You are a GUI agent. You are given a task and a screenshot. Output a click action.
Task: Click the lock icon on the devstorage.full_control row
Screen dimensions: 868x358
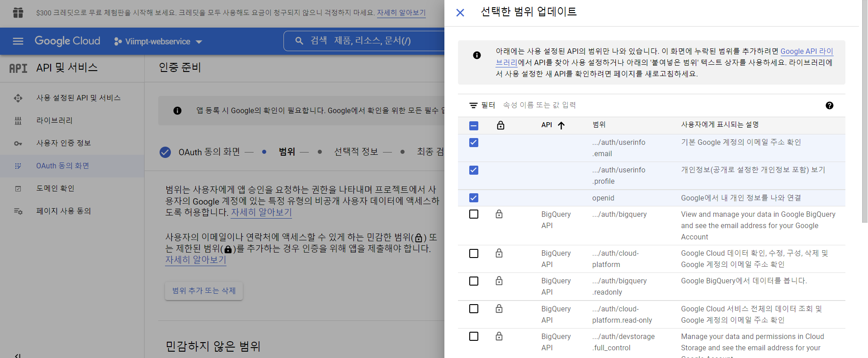pyautogui.click(x=499, y=336)
